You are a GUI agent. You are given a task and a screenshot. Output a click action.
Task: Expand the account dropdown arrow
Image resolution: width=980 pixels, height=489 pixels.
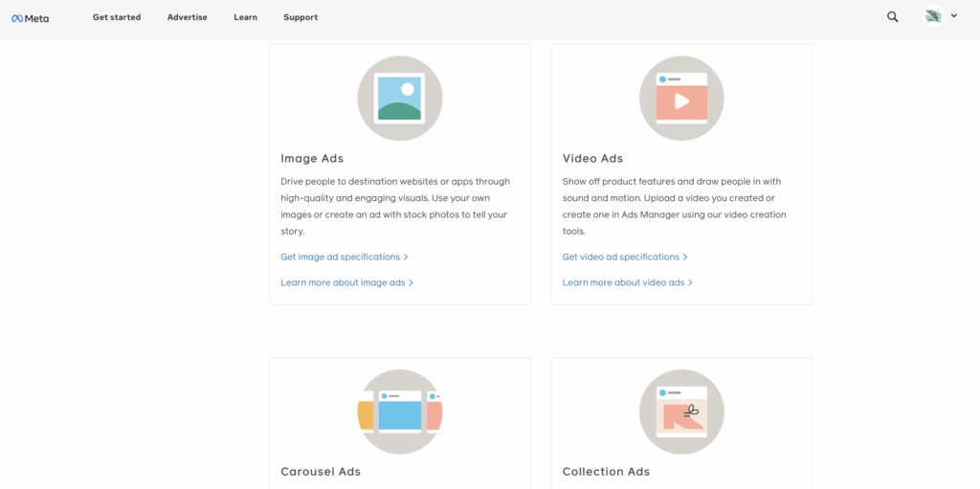[x=954, y=16]
